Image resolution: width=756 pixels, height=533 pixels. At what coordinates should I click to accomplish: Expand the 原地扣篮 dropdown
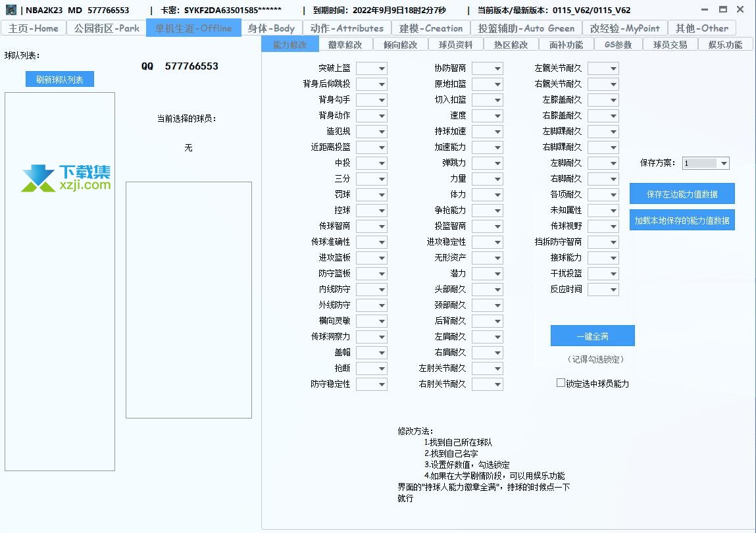[488, 84]
